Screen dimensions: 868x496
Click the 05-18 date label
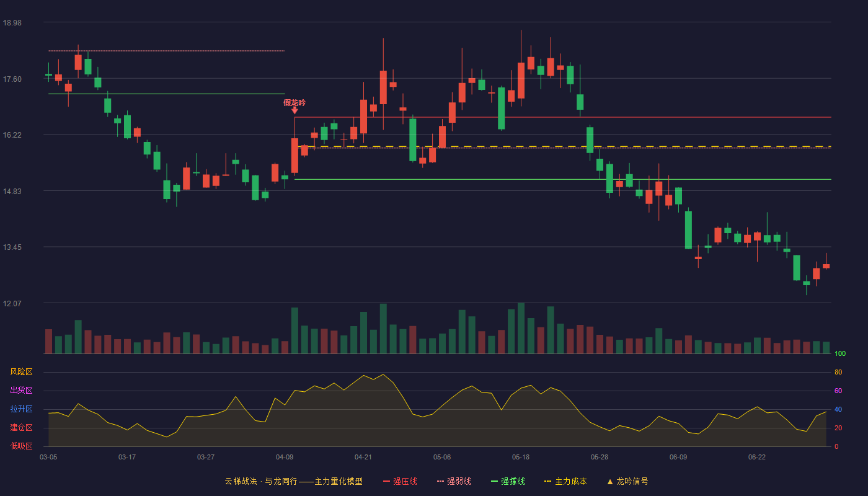tap(521, 457)
